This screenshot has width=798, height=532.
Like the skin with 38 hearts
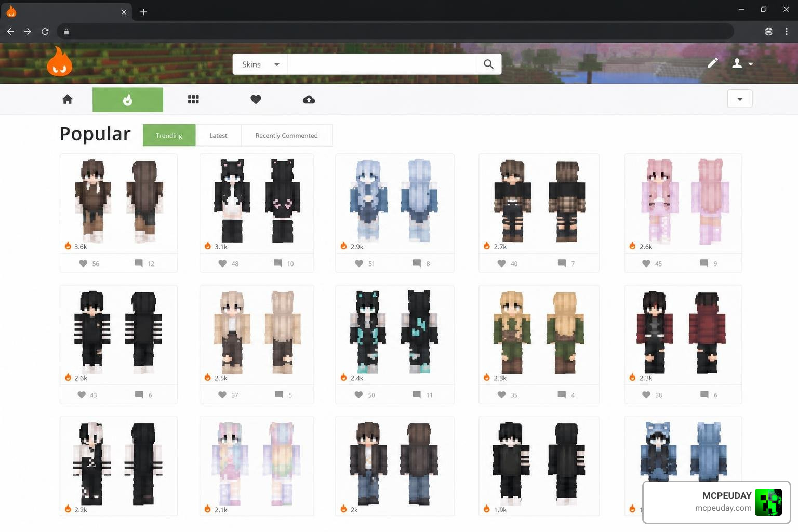[x=646, y=395]
